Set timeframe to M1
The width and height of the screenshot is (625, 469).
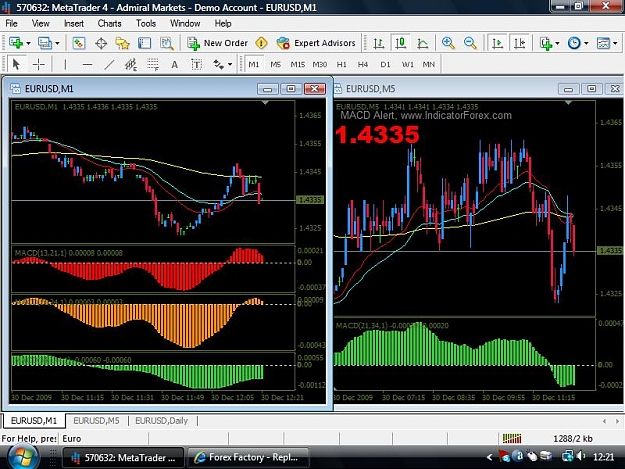[254, 64]
